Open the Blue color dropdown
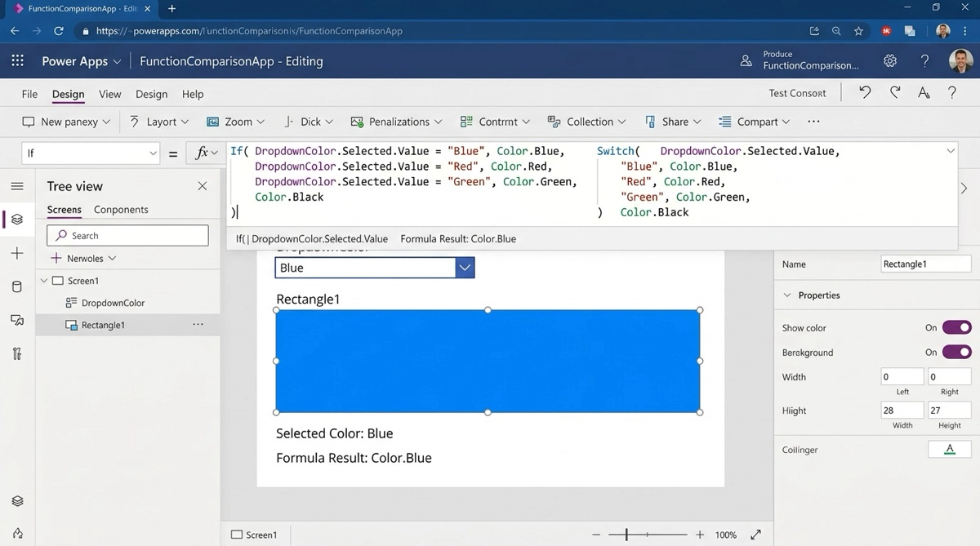Screen dimensions: 980x546 465,268
